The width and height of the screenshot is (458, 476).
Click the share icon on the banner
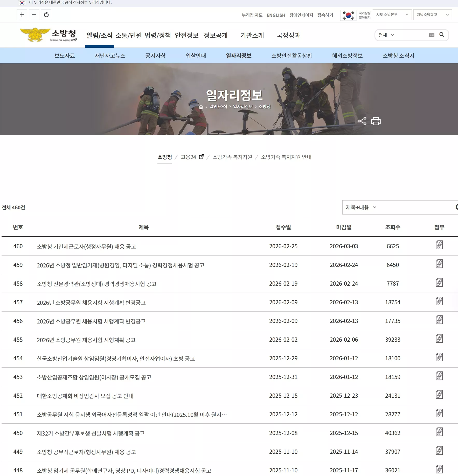tap(362, 121)
